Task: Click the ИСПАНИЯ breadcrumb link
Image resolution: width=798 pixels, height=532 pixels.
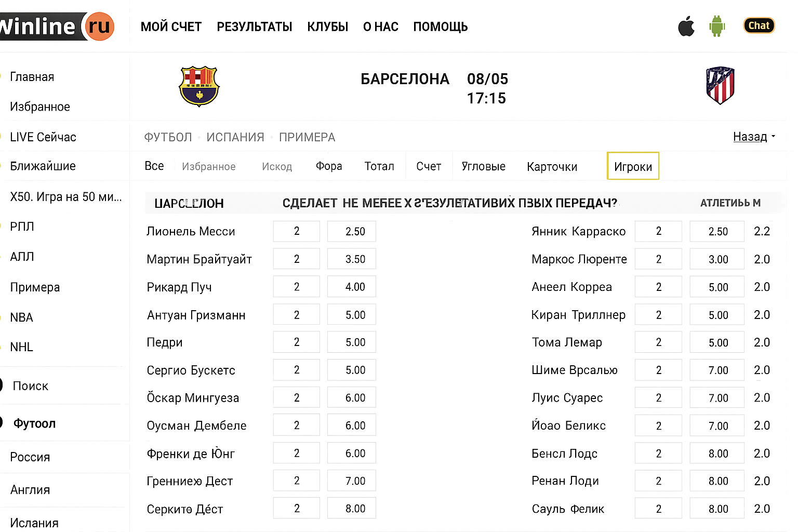Action: point(235,137)
